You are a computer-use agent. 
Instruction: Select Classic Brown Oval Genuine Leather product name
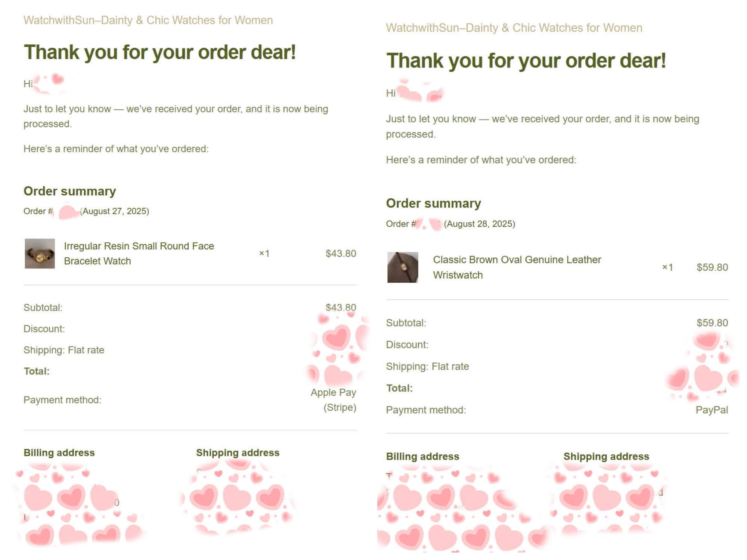point(517,267)
